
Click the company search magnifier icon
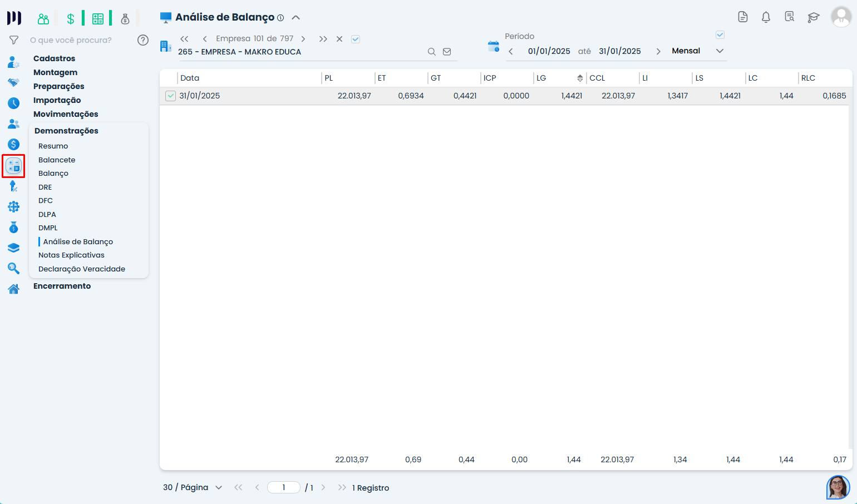click(431, 52)
